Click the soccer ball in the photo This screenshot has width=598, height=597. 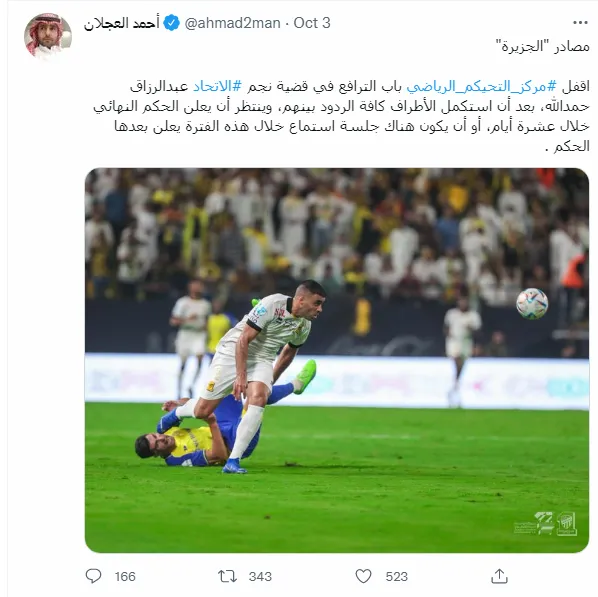point(532,303)
